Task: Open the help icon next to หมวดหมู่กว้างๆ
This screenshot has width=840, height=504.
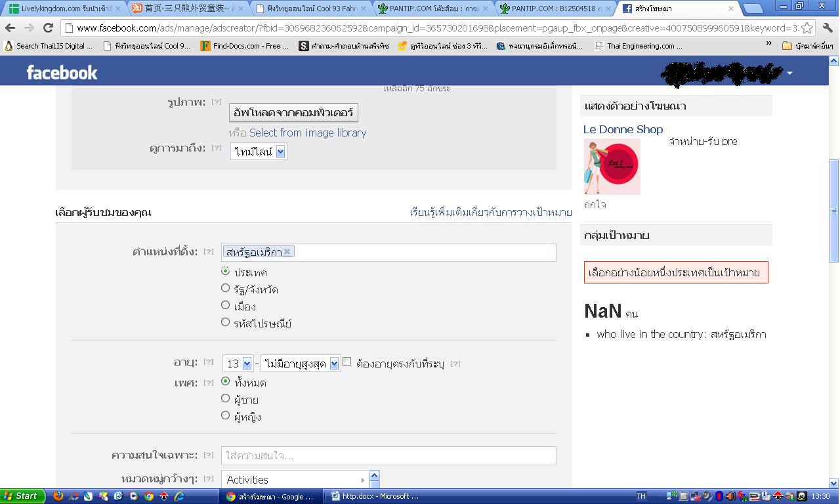Action: (x=208, y=478)
